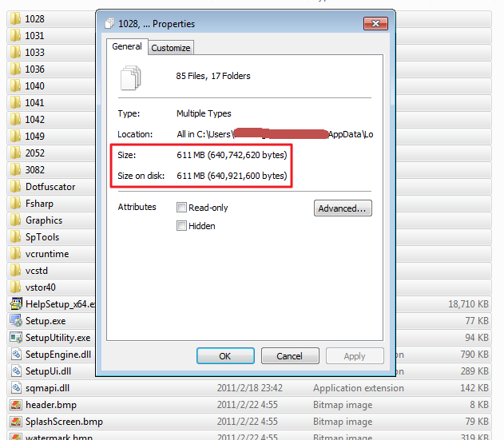Click the multiple files icon in Properties
Image resolution: width=504 pixels, height=440 pixels.
tap(130, 77)
